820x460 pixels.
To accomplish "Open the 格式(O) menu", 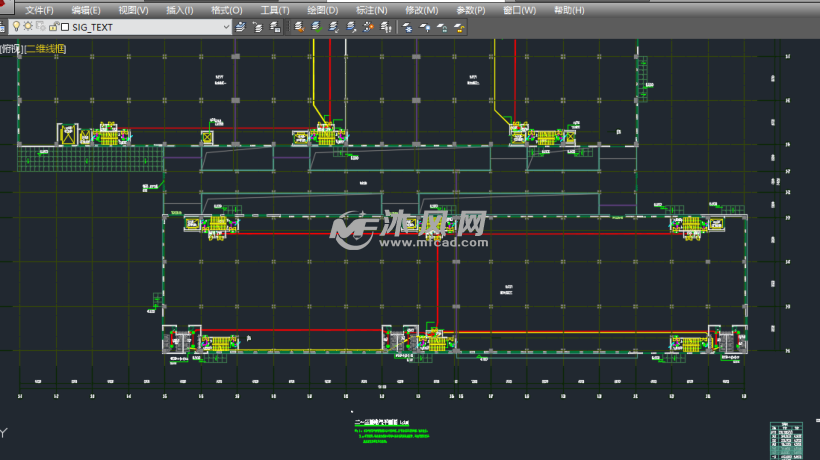I will click(x=227, y=10).
